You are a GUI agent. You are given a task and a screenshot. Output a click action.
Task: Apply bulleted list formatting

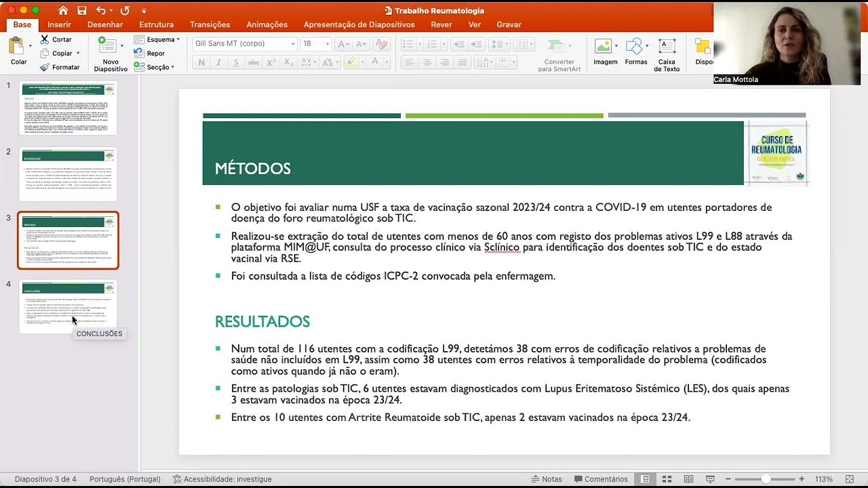408,44
